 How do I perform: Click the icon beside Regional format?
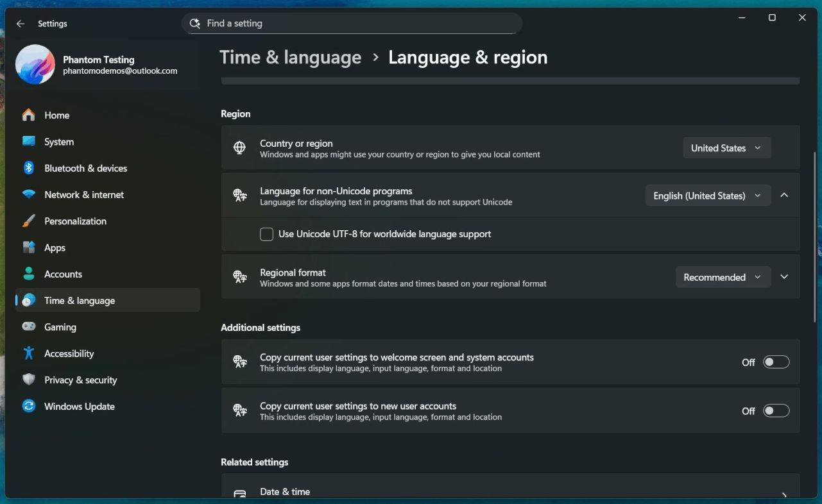point(240,277)
